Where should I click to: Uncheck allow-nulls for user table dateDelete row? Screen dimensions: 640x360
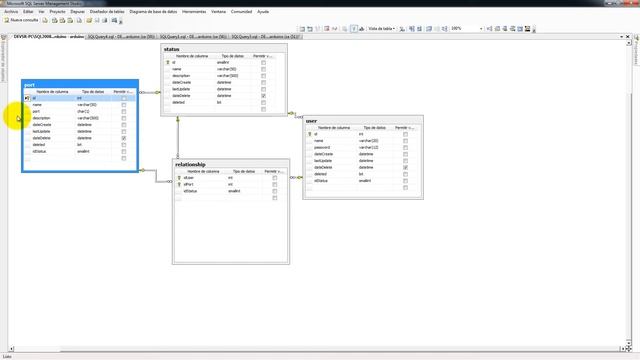click(x=405, y=167)
